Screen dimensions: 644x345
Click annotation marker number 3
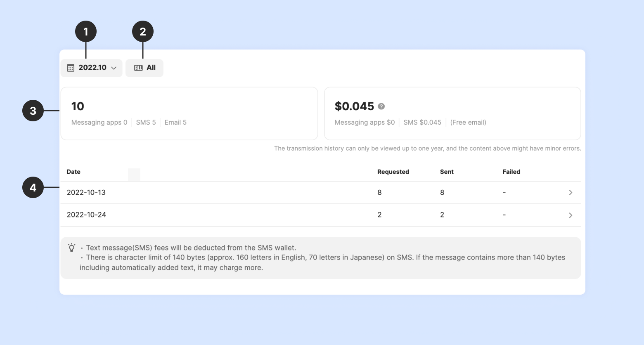(x=33, y=111)
